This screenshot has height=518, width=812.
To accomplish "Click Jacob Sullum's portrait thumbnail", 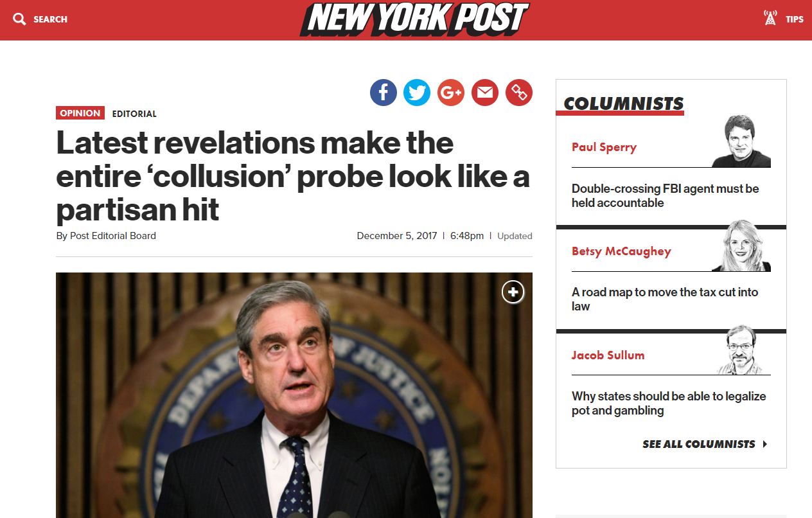I will point(740,349).
